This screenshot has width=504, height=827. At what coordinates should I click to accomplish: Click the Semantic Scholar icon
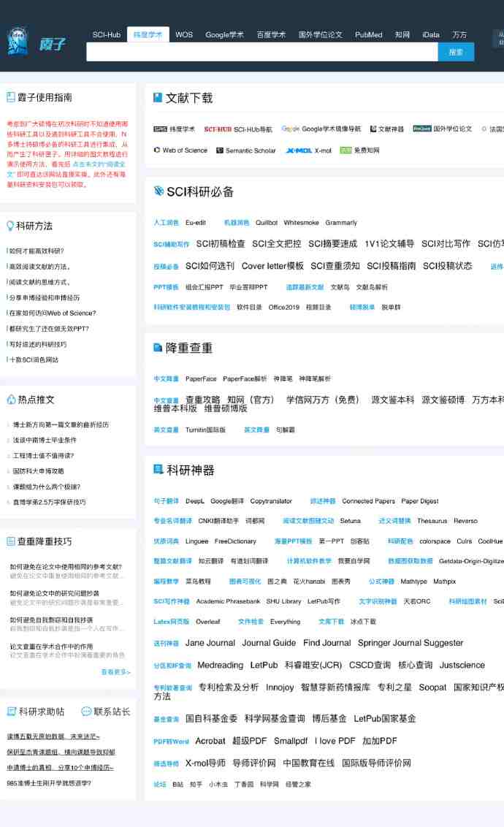(220, 150)
